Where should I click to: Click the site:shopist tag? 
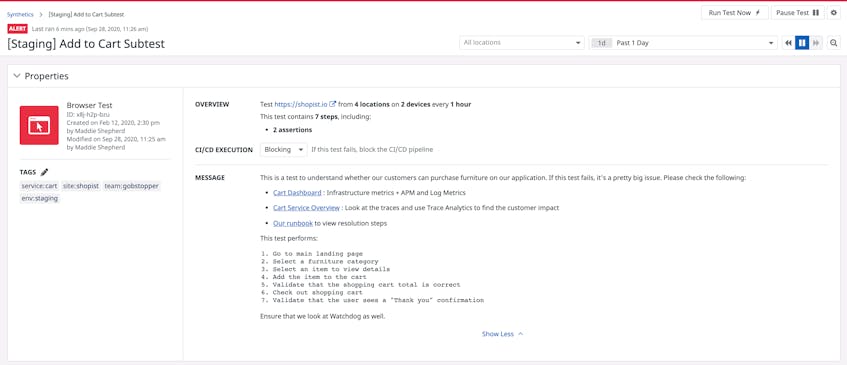click(x=81, y=186)
